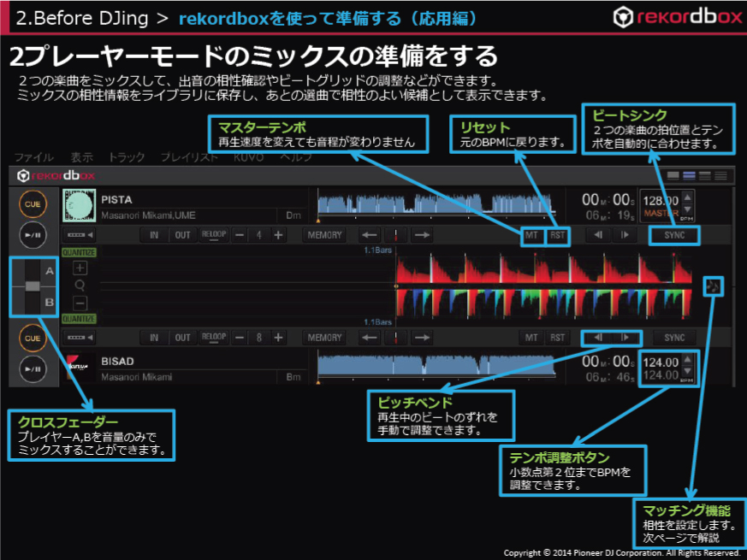747x560 pixels.
Task: Open the KUVO menu
Action: coord(248,157)
